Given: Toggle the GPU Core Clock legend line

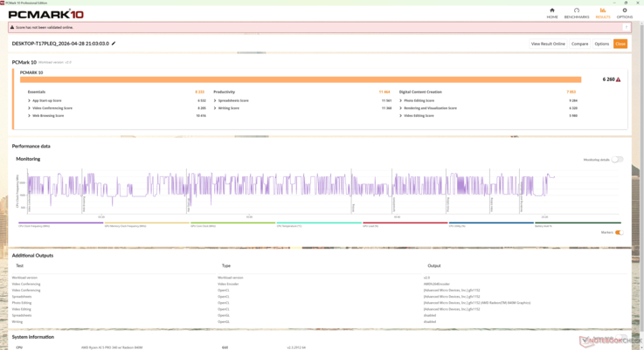Looking at the screenshot, I should tap(232, 224).
